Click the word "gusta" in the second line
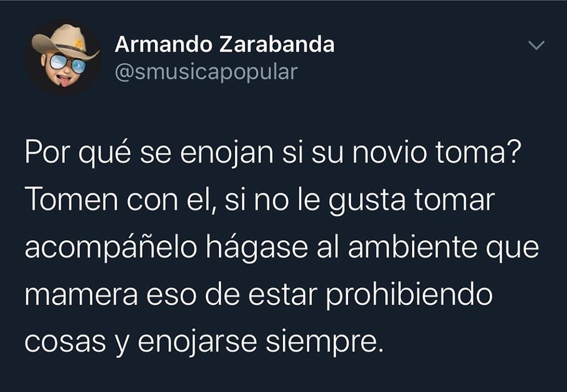The width and height of the screenshot is (567, 392). (x=366, y=201)
